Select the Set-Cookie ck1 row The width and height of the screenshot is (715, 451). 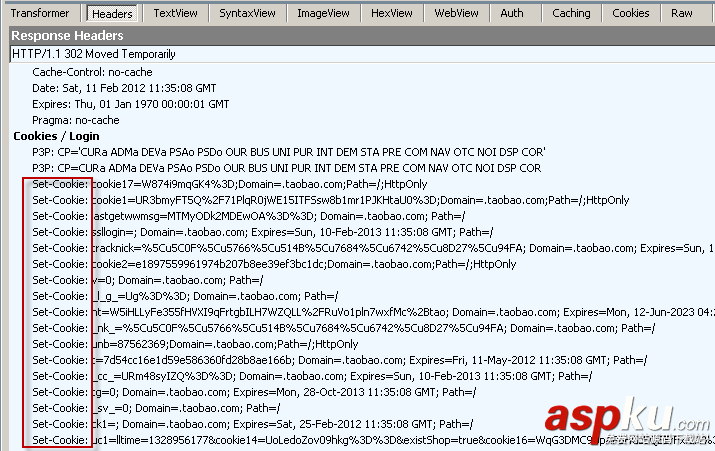[x=253, y=424]
